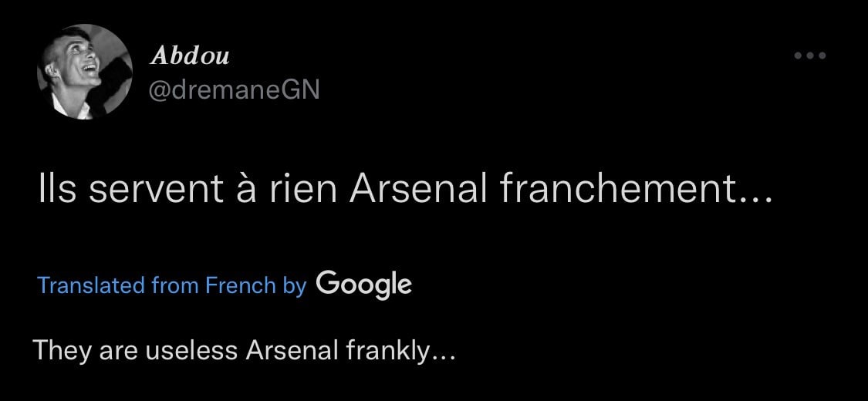868x401 pixels.
Task: Click the word "servent" in the tweet
Action: click(x=152, y=190)
